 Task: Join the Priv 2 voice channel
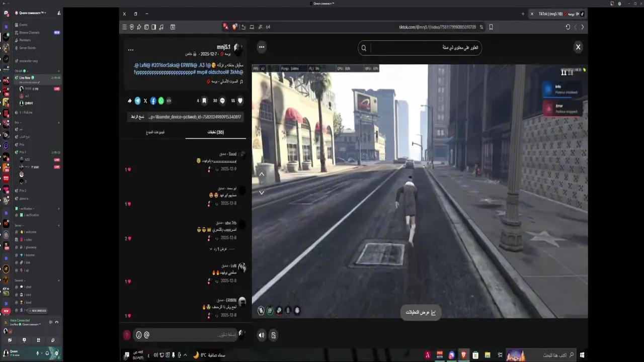(37, 191)
